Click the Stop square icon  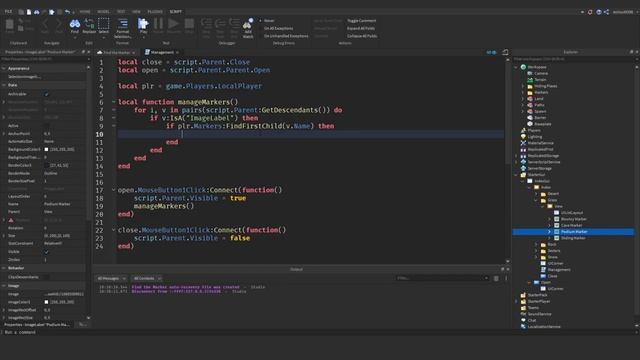189,24
